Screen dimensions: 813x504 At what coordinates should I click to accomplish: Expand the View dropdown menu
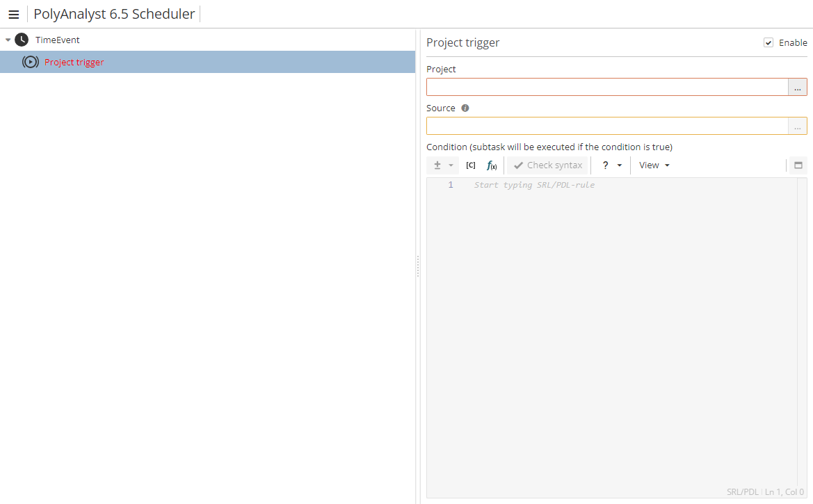point(654,165)
